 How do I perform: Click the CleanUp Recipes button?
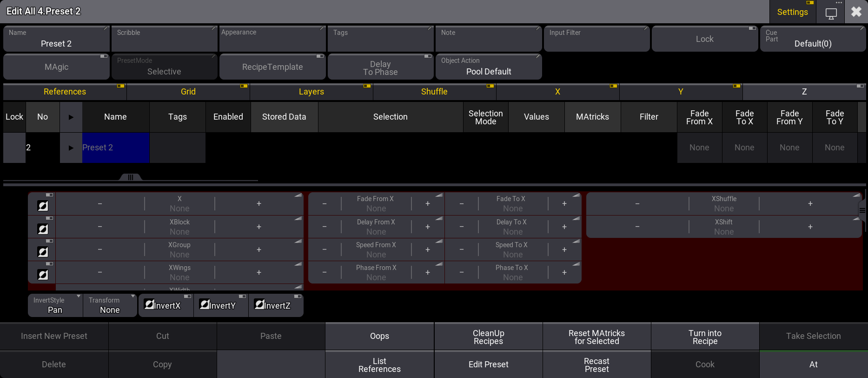tap(488, 337)
